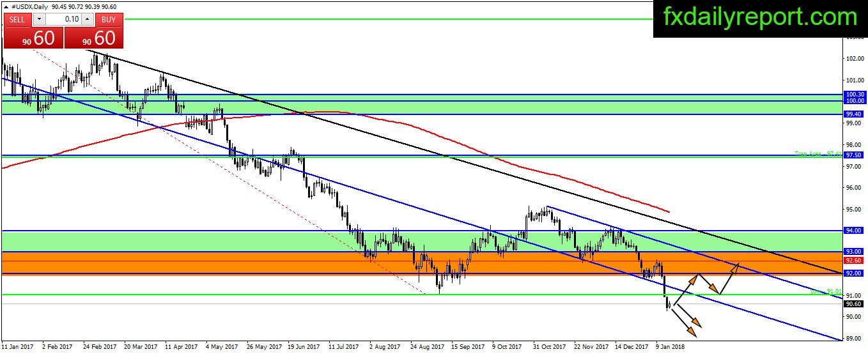This screenshot has height=354, width=868.
Task: Click the black 90.60 current price label
Action: point(855,304)
